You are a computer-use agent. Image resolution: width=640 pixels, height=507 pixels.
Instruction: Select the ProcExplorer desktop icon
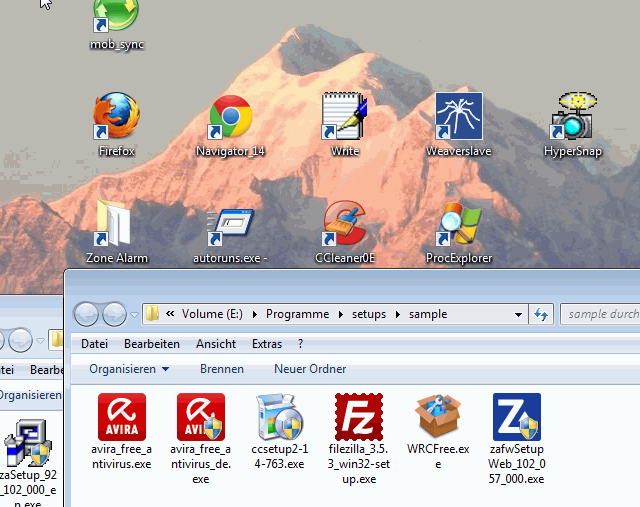[x=459, y=223]
